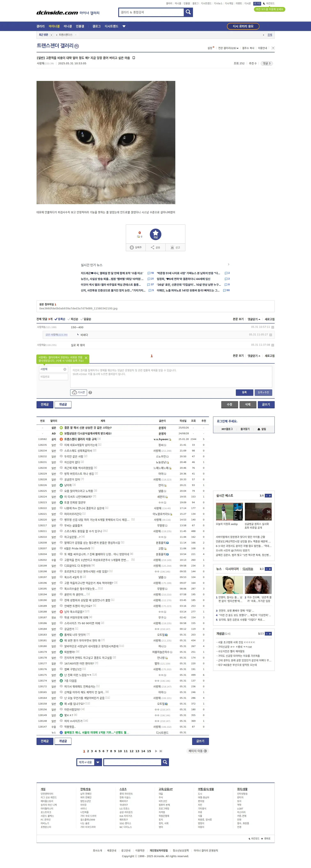311x868 pixels.
Task: Open attached file 0ee3660fde0b0ab939a7ded3a7d79d89_11580342100.jpg
Action: tap(78, 308)
